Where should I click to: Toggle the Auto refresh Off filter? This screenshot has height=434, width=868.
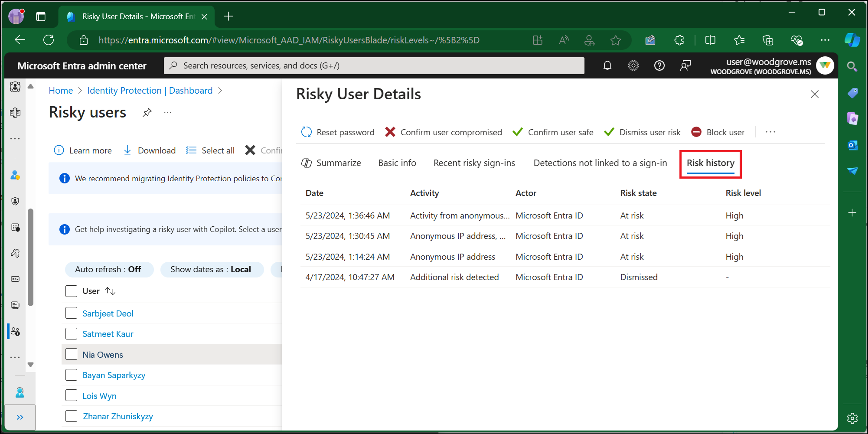coord(108,269)
